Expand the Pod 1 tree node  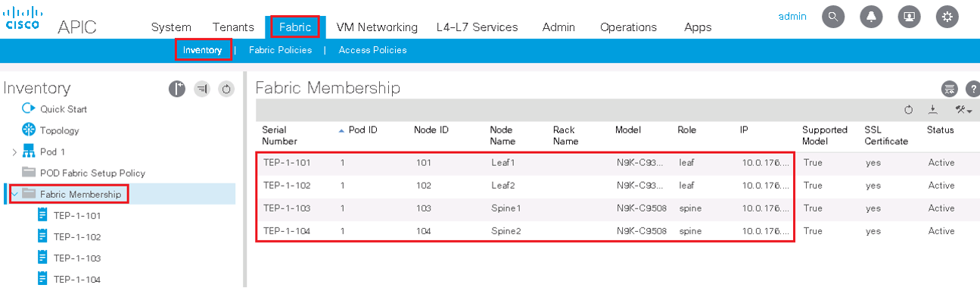point(14,152)
